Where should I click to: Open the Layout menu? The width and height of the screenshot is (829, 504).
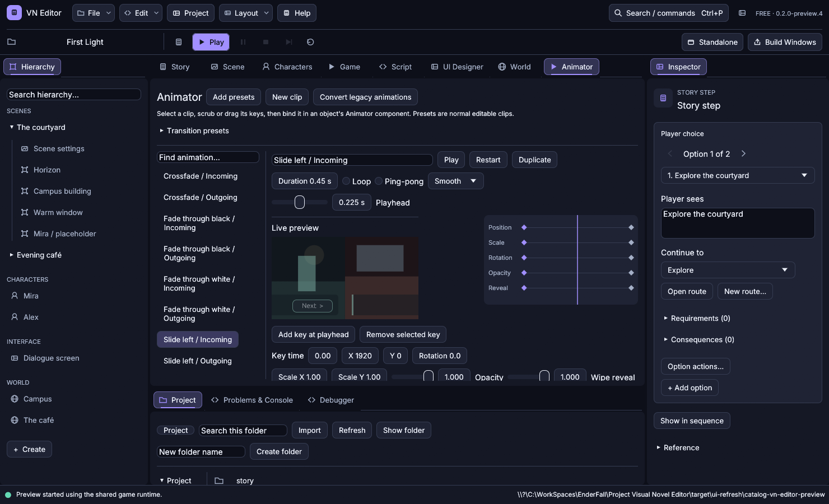[246, 13]
